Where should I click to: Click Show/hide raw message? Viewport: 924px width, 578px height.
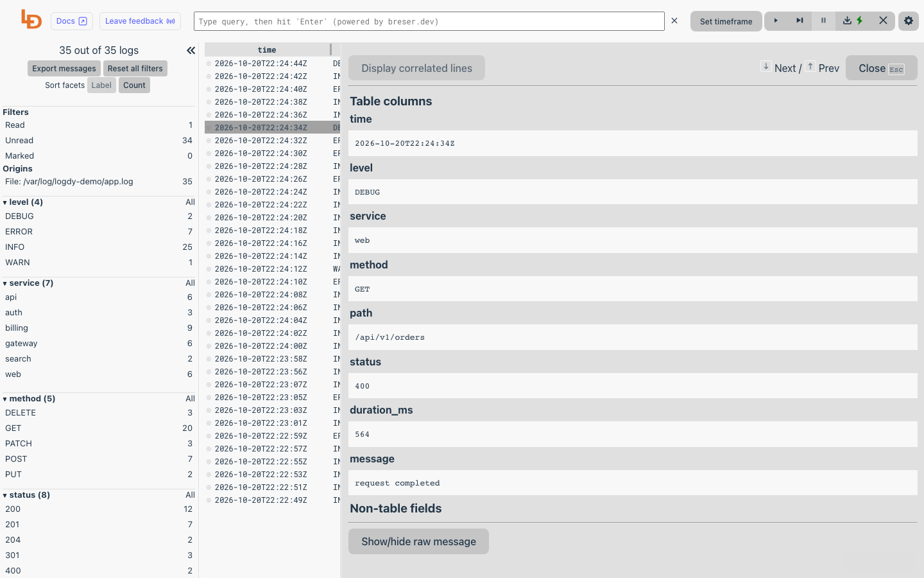pos(418,541)
